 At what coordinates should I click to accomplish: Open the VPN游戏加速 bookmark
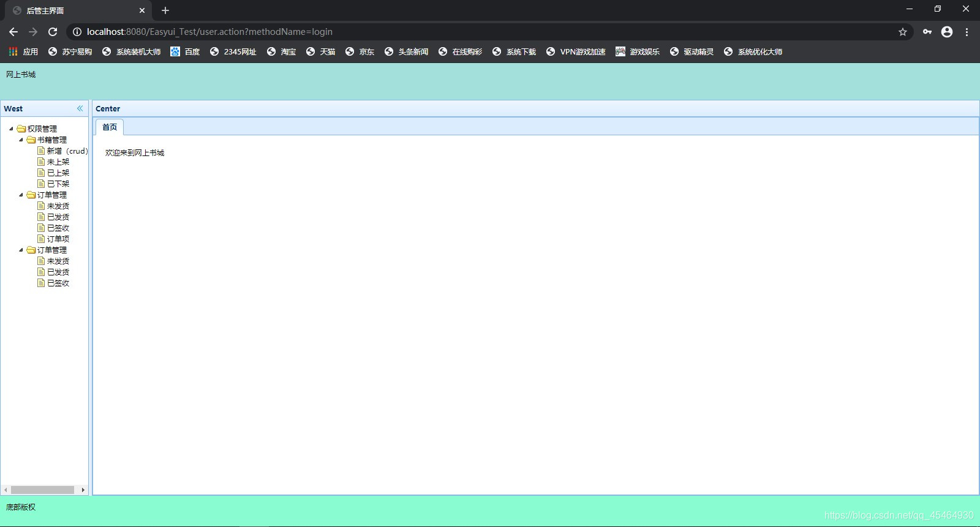(576, 51)
